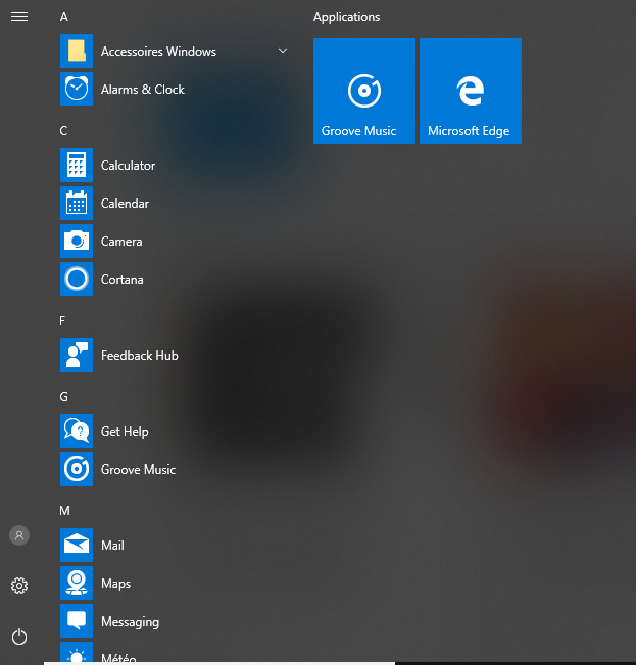Click the letter C section header
The image size is (637, 665).
63,131
